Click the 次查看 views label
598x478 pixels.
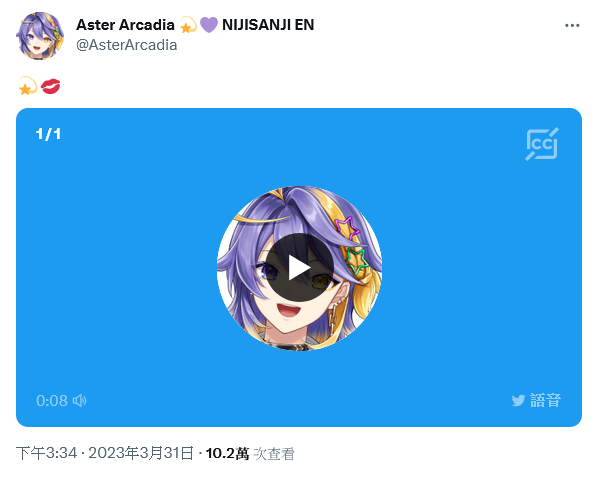[x=274, y=454]
